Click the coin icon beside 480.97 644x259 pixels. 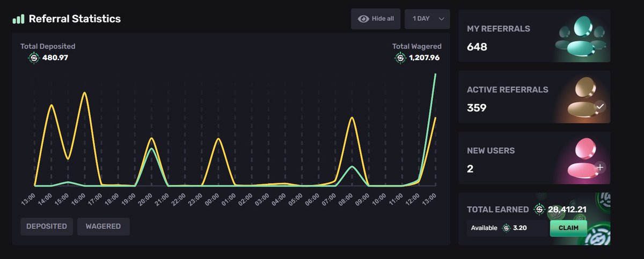[x=34, y=57]
